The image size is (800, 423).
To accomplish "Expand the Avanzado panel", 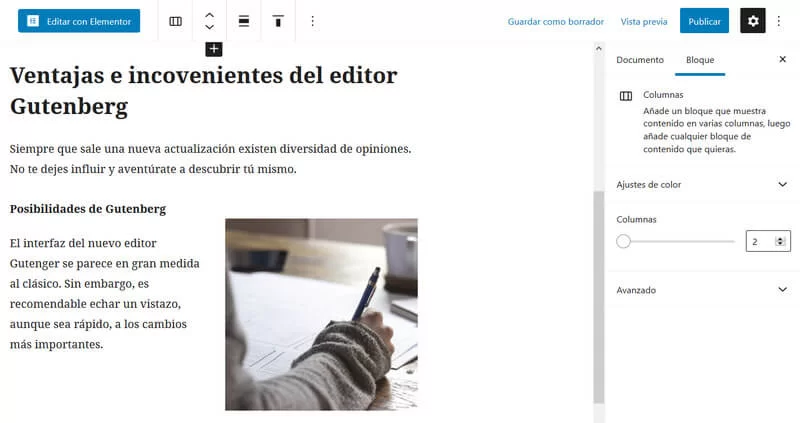I will pos(702,290).
